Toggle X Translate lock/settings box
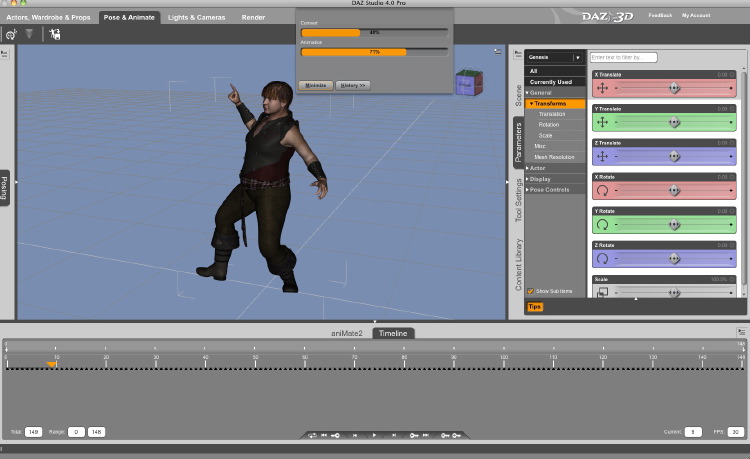Viewport: 750px width, 459px height. click(732, 75)
